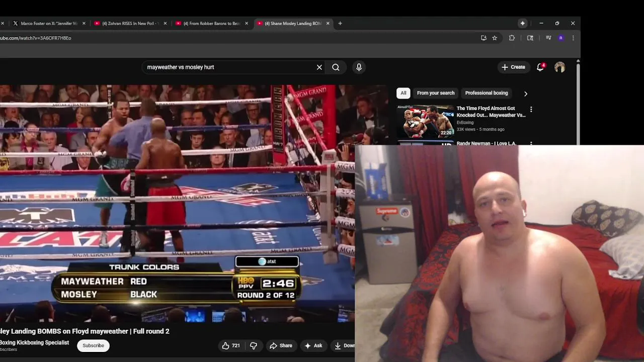Open a new browser tab
The image size is (644, 362).
coord(340,23)
